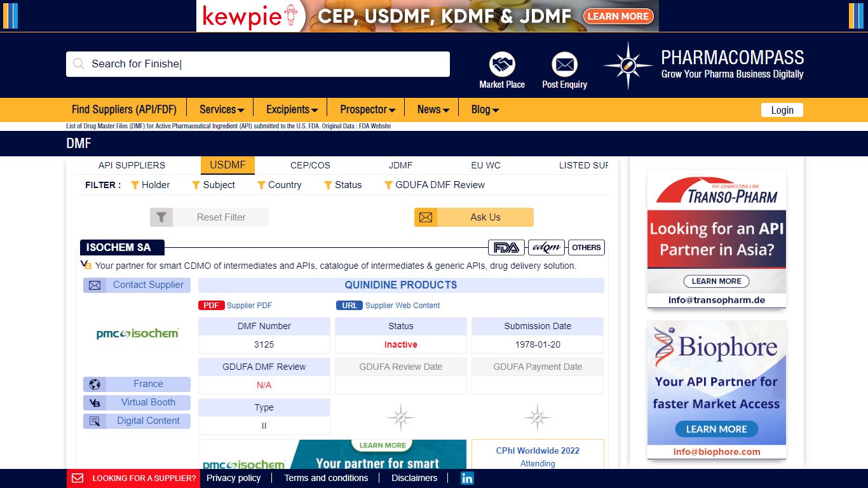Click the Subject filter funnel icon
The width and height of the screenshot is (868, 488).
(196, 185)
